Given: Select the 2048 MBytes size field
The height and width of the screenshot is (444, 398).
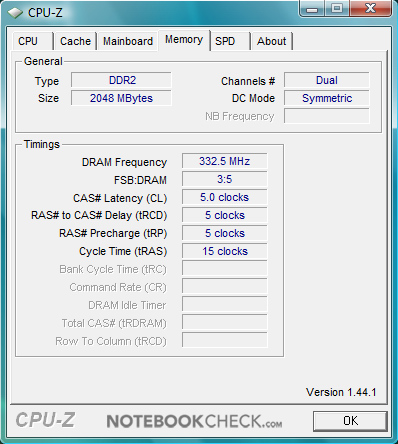Looking at the screenshot, I should (x=121, y=98).
